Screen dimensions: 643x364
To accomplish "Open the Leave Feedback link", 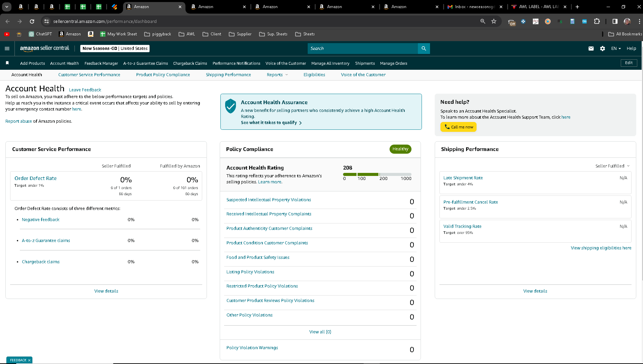I will [85, 90].
